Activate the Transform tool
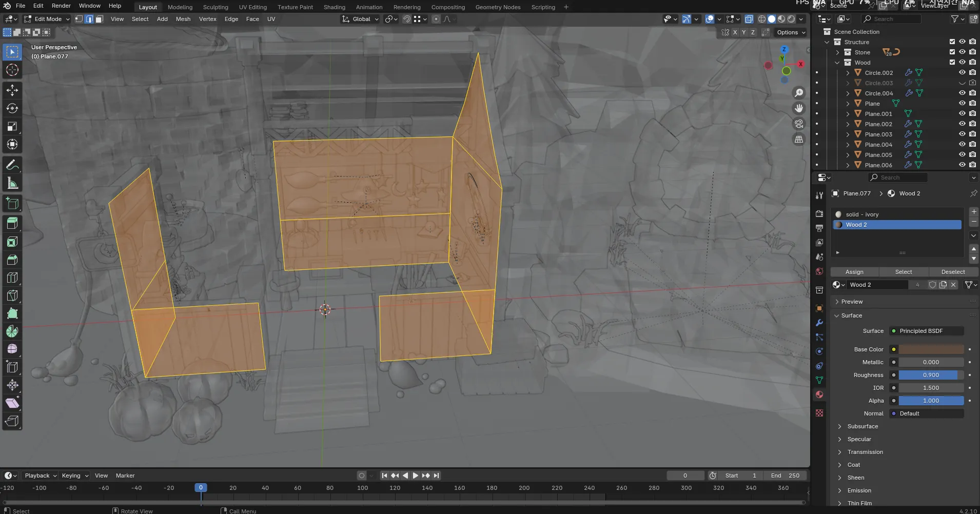Viewport: 980px width, 514px height. point(12,144)
